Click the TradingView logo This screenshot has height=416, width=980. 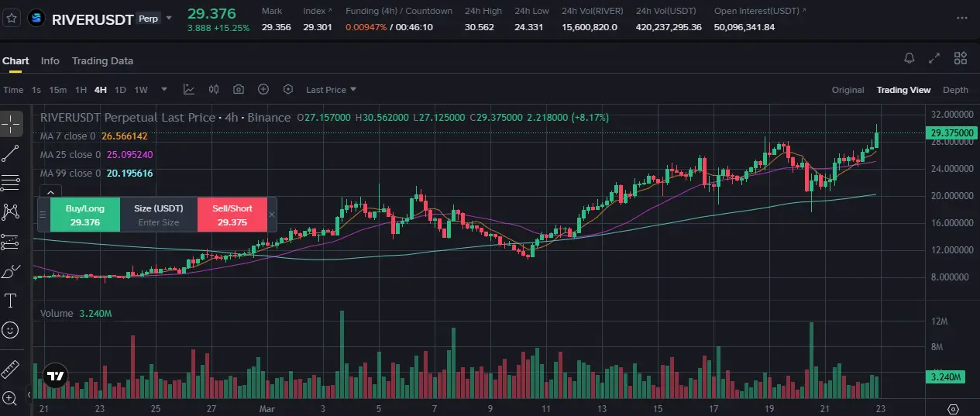pyautogui.click(x=55, y=376)
